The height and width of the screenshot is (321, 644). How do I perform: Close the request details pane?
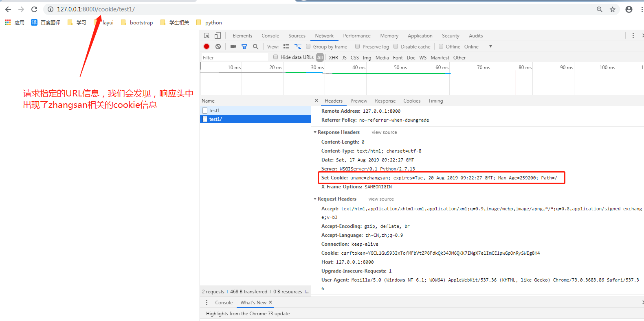[317, 100]
